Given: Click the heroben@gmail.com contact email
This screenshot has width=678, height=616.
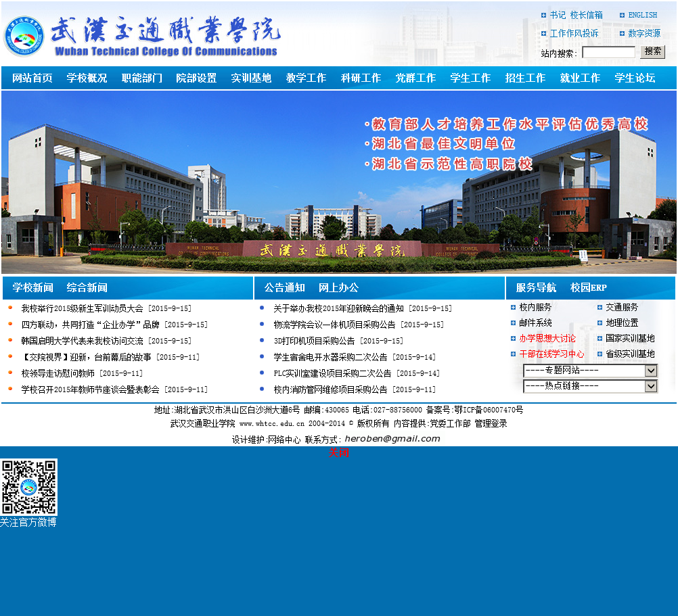Looking at the screenshot, I should 392,439.
